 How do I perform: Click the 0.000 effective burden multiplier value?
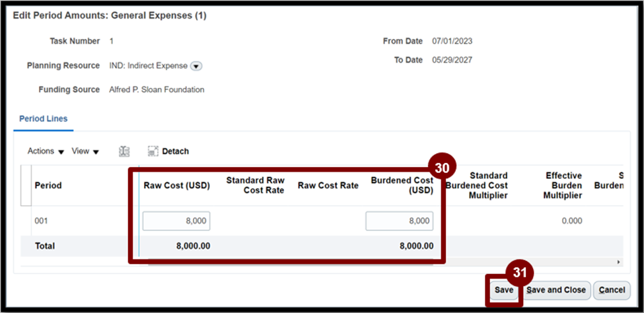pyautogui.click(x=572, y=221)
